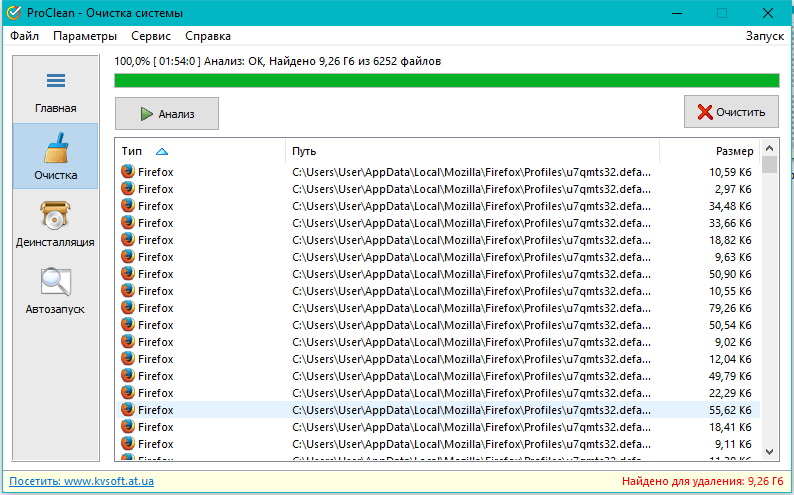Viewport: 794px width, 495px height.
Task: Click the Очистить button to delete files
Action: click(731, 112)
